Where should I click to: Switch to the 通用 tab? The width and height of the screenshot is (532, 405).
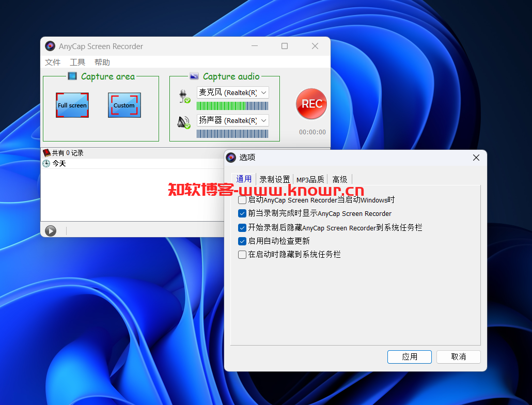point(244,179)
